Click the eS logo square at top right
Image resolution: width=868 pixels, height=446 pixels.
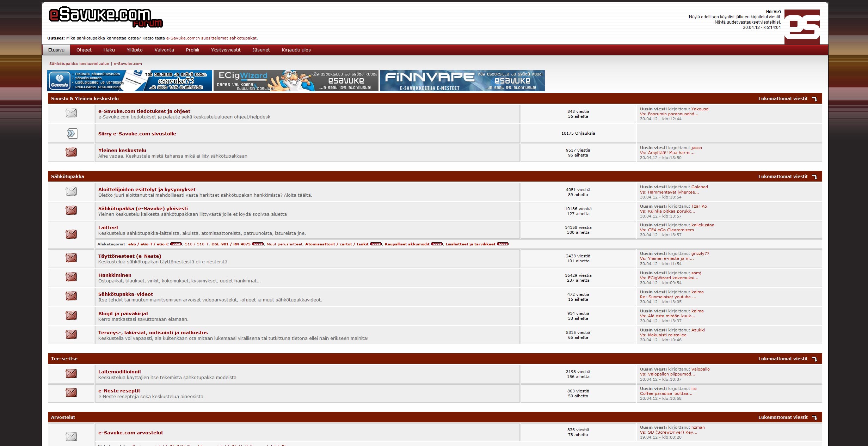pyautogui.click(x=802, y=27)
